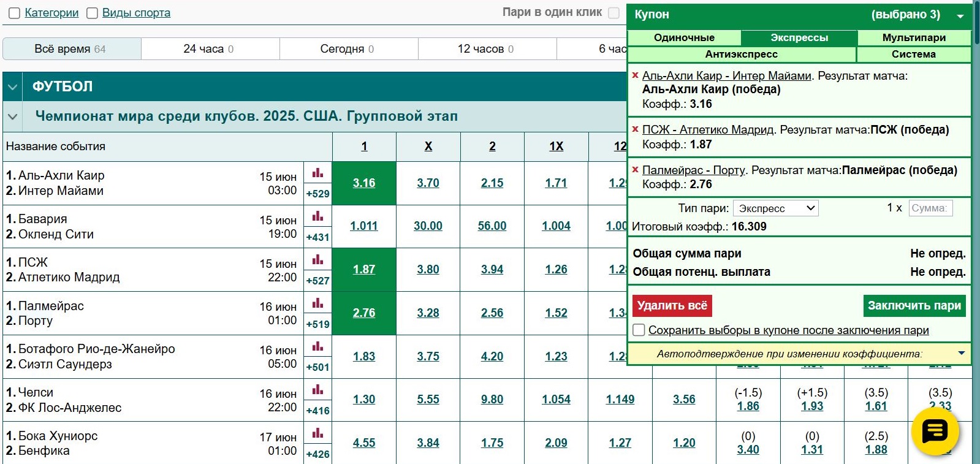This screenshot has height=464, width=980.
Task: Open Палмейрас - Порту coupon link
Action: (x=694, y=170)
